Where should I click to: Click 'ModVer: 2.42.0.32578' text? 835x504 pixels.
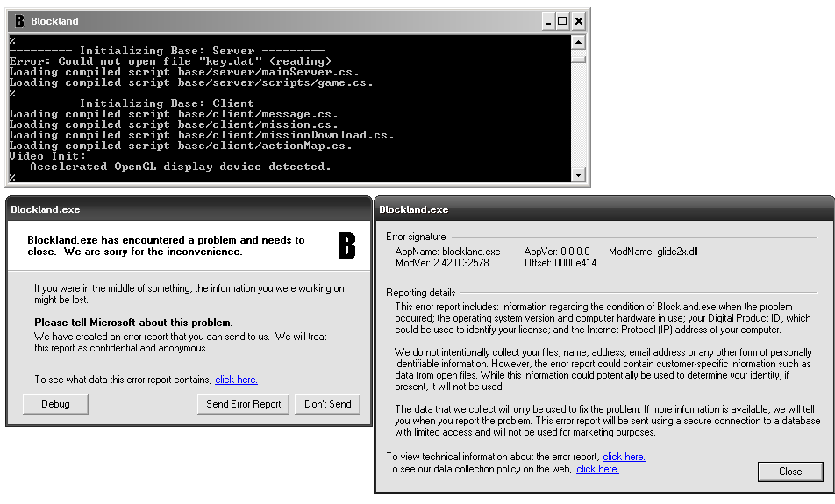pos(442,263)
